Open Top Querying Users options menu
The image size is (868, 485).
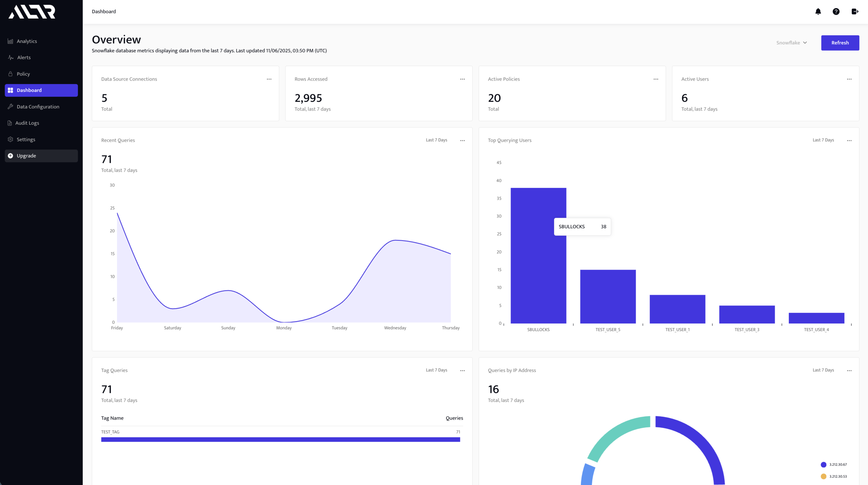pos(849,140)
